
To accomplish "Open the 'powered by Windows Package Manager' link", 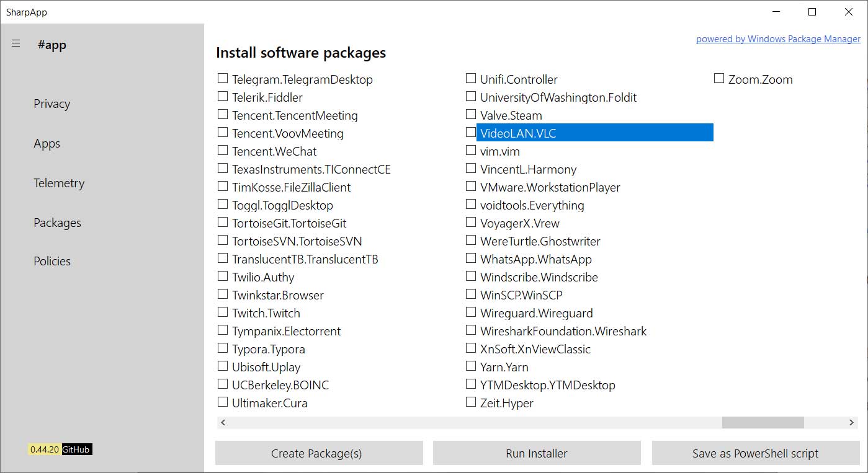I will pos(778,39).
